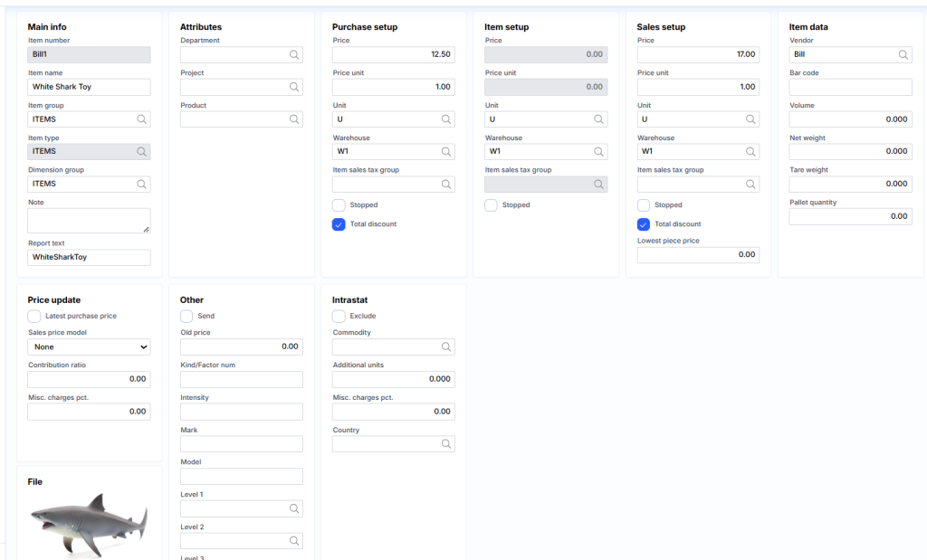Tick the Stopped checkbox in Sales setup

click(644, 205)
